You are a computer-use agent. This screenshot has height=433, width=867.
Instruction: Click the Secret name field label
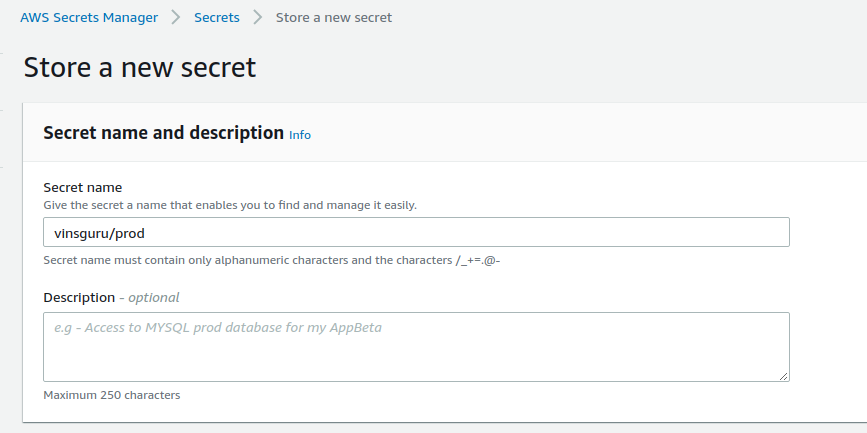coord(83,187)
